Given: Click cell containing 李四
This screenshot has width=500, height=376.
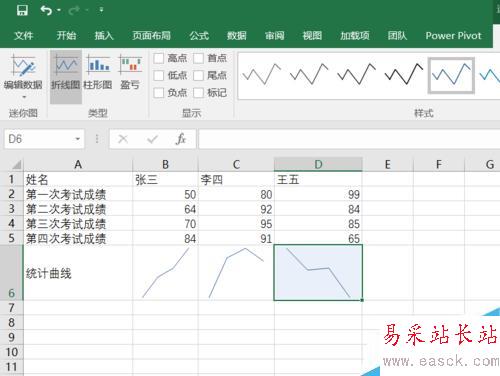Looking at the screenshot, I should coord(236,180).
